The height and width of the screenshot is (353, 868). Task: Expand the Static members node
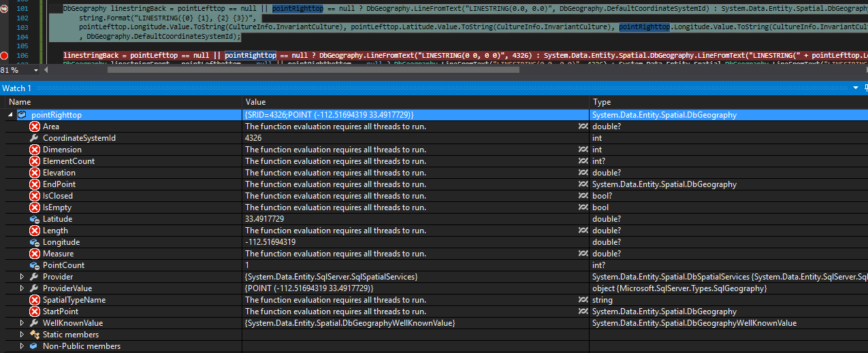[x=22, y=335]
